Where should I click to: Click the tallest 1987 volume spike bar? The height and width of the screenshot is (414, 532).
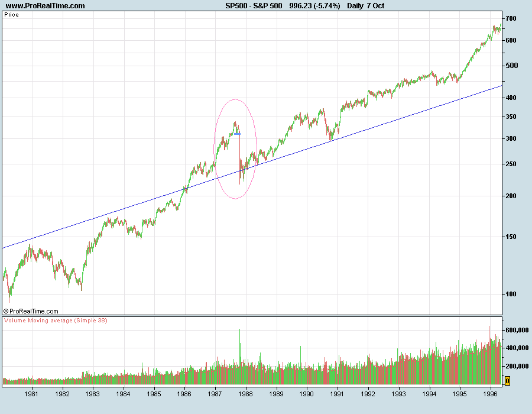tap(239, 356)
